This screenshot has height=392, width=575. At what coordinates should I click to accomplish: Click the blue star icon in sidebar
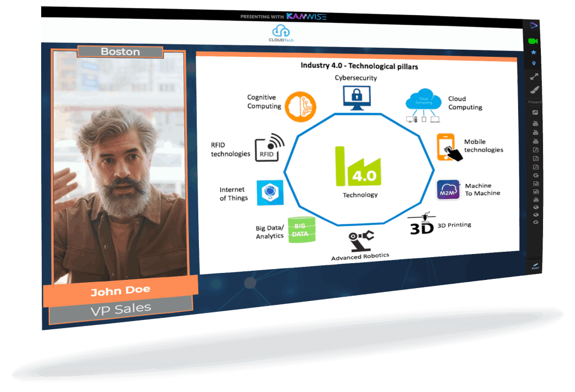point(534,53)
